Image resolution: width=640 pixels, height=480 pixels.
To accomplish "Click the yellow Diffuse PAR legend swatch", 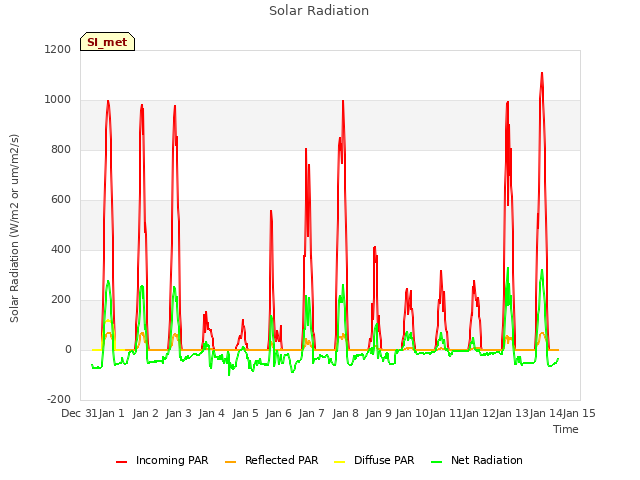I will point(340,462).
